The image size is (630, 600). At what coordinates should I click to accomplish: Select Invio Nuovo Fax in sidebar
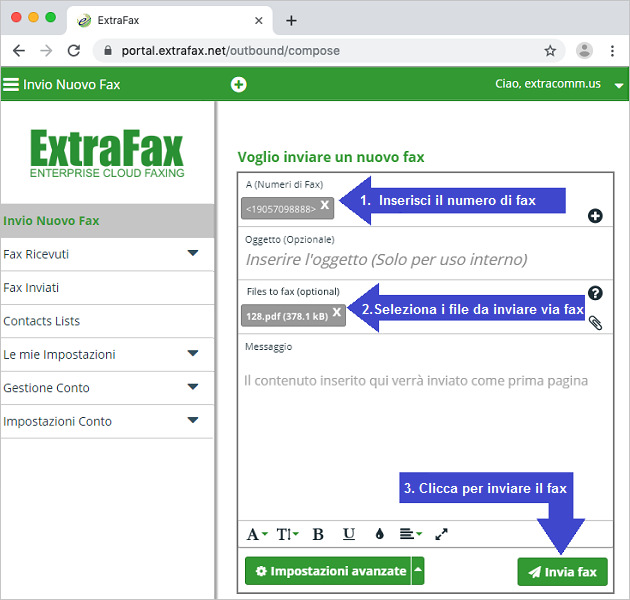point(107,221)
